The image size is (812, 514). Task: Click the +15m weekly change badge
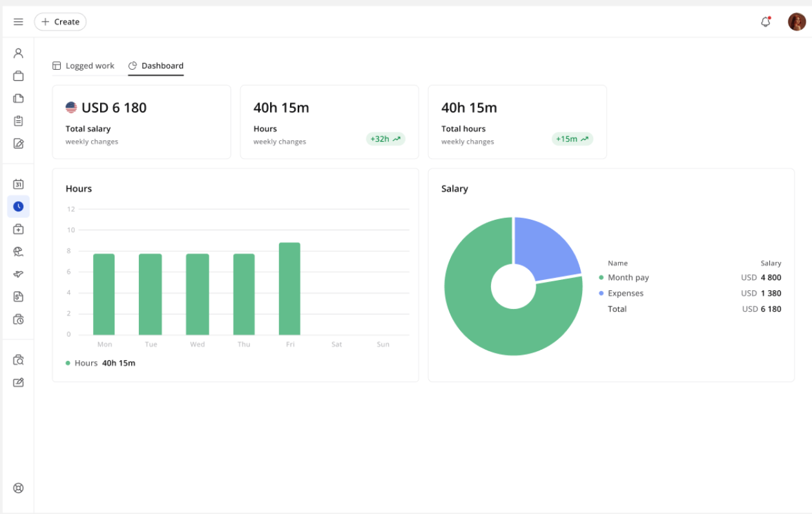coord(572,139)
